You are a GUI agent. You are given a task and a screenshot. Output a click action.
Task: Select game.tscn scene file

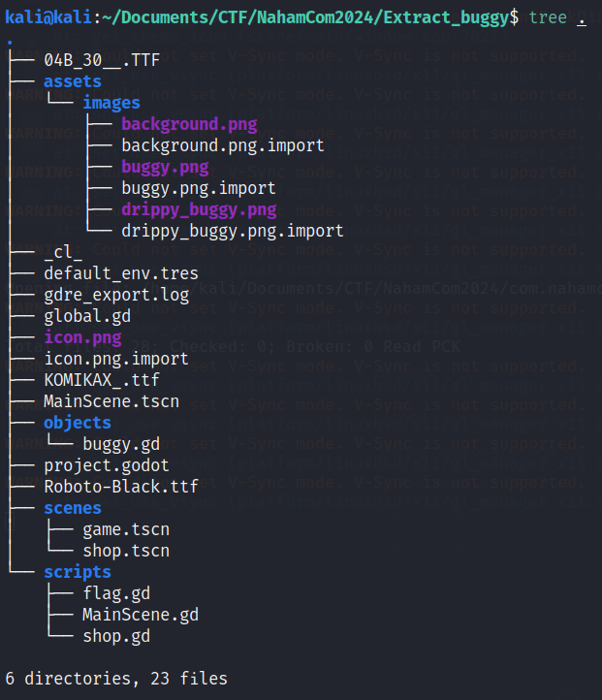pyautogui.click(x=126, y=529)
